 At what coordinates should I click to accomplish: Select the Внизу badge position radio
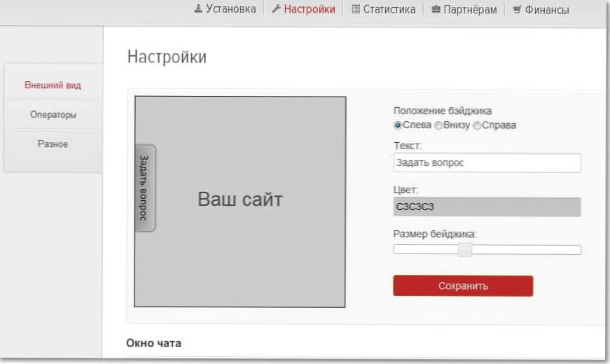pos(438,125)
